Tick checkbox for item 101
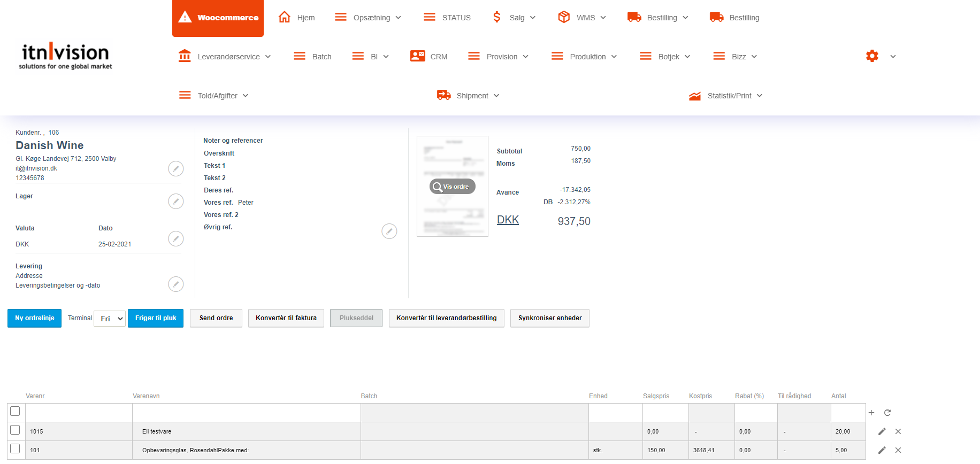Image resolution: width=980 pixels, height=464 pixels. tap(15, 449)
